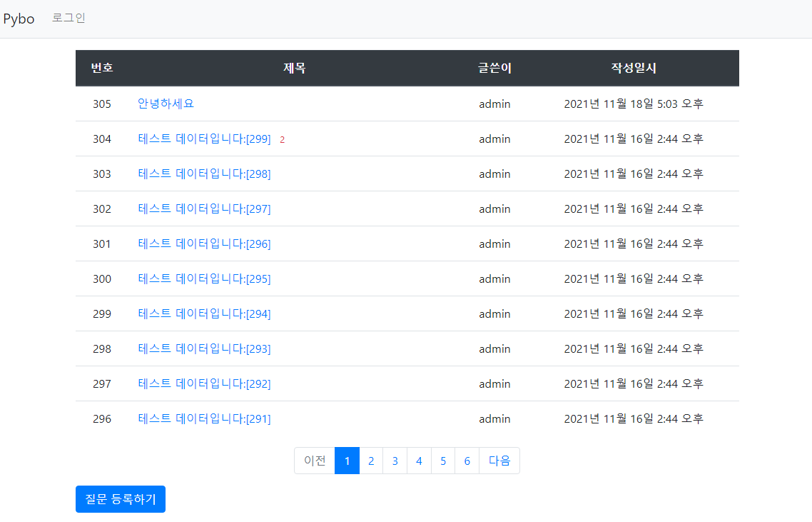Click row number 304 cell
812x522 pixels.
102,139
